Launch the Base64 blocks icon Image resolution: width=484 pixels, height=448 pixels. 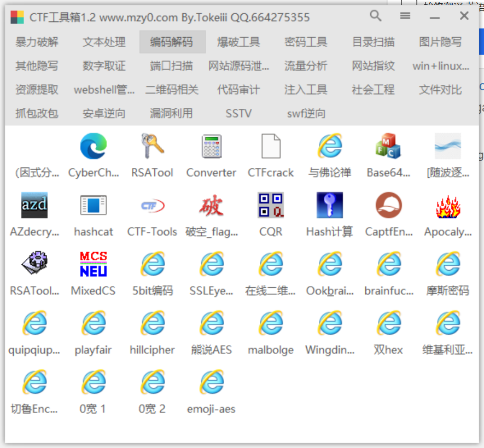click(388, 147)
